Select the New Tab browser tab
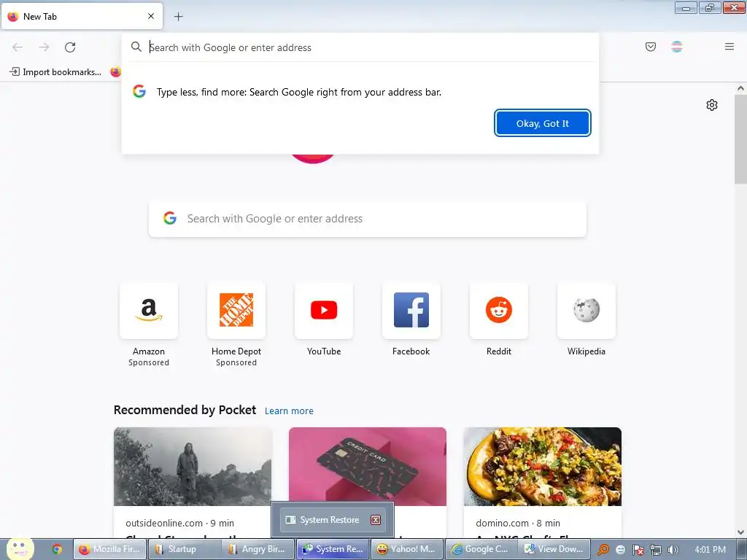Image resolution: width=747 pixels, height=560 pixels. click(x=82, y=17)
